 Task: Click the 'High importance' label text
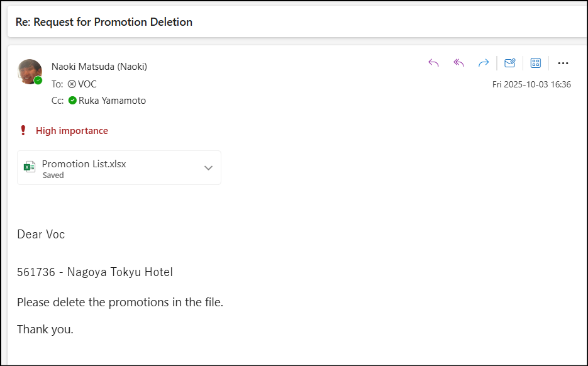point(72,131)
